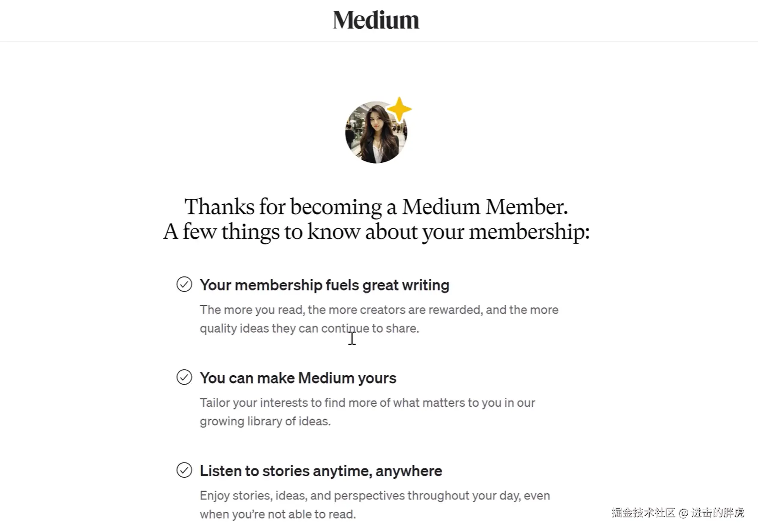Click the word 'Member' in the headline
Viewport: 758px width, 532px height.
pos(526,207)
